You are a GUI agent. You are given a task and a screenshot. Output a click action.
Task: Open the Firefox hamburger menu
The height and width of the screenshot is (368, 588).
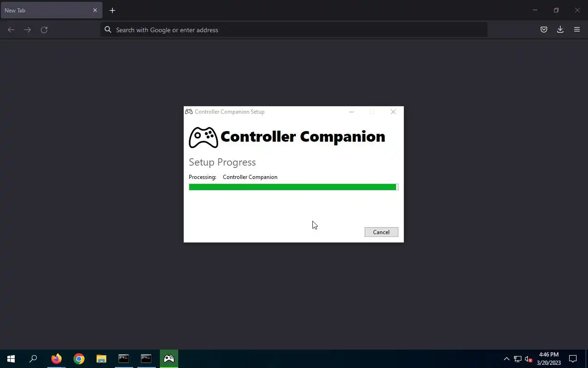pyautogui.click(x=577, y=30)
